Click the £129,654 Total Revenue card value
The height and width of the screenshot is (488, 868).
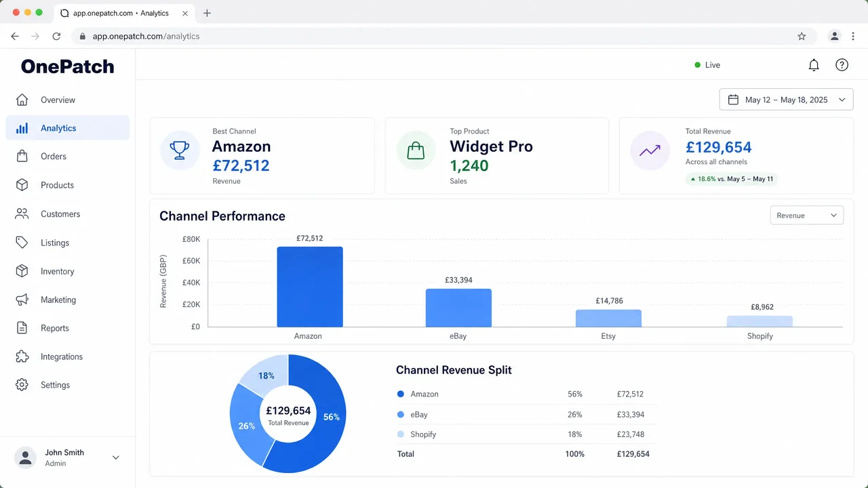tap(719, 147)
